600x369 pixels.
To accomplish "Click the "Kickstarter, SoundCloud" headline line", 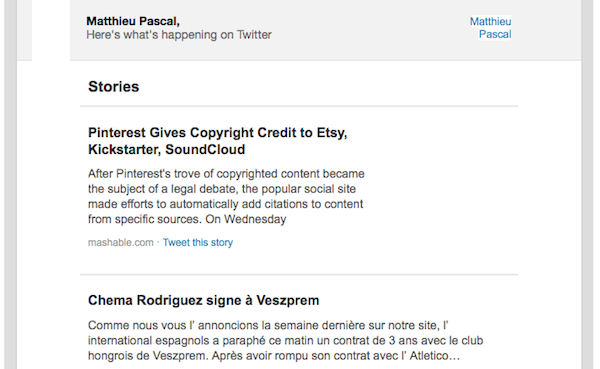I will 166,149.
